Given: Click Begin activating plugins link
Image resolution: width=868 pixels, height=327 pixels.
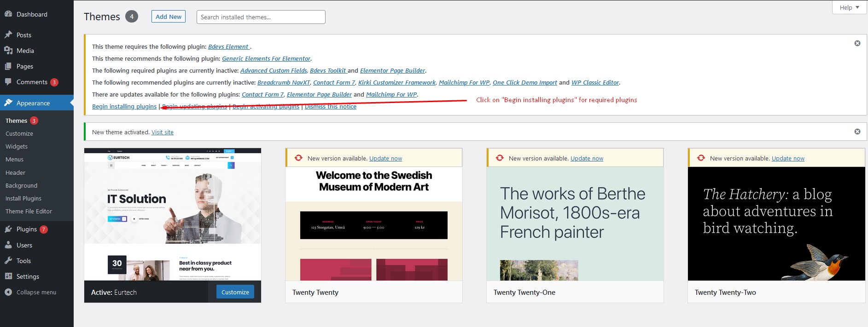Looking at the screenshot, I should pyautogui.click(x=266, y=106).
